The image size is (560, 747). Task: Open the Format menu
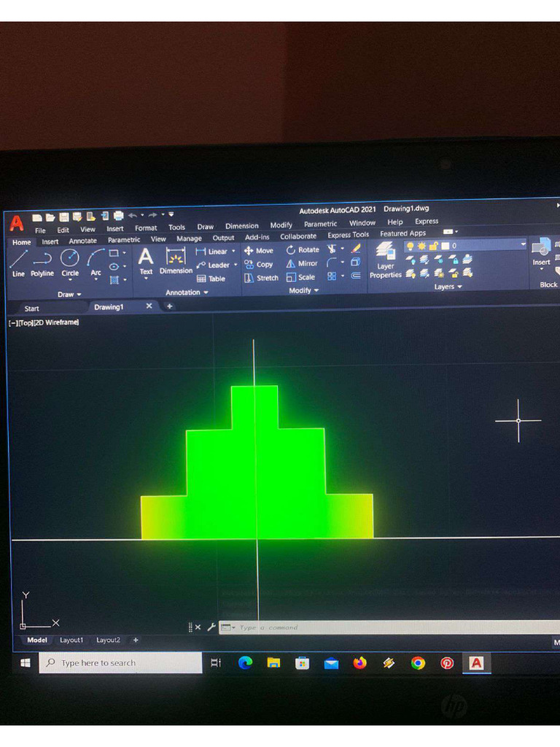(x=146, y=228)
